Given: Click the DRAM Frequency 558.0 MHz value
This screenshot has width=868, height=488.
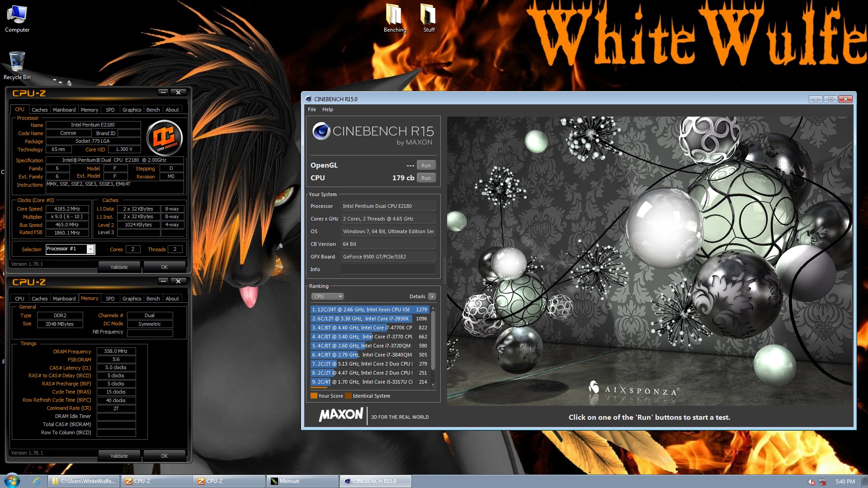Looking at the screenshot, I should pos(116,351).
